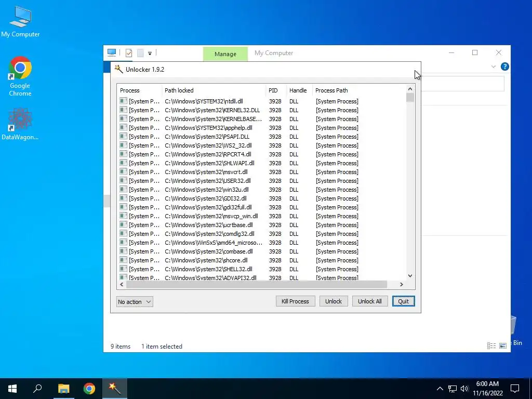
Task: Open My Computer desktop icon
Action: (x=20, y=22)
